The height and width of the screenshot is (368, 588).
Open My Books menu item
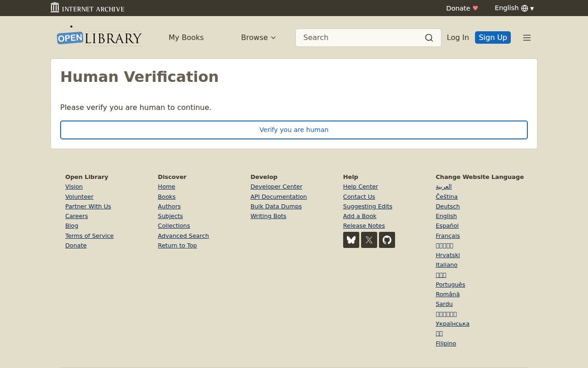coord(186,38)
